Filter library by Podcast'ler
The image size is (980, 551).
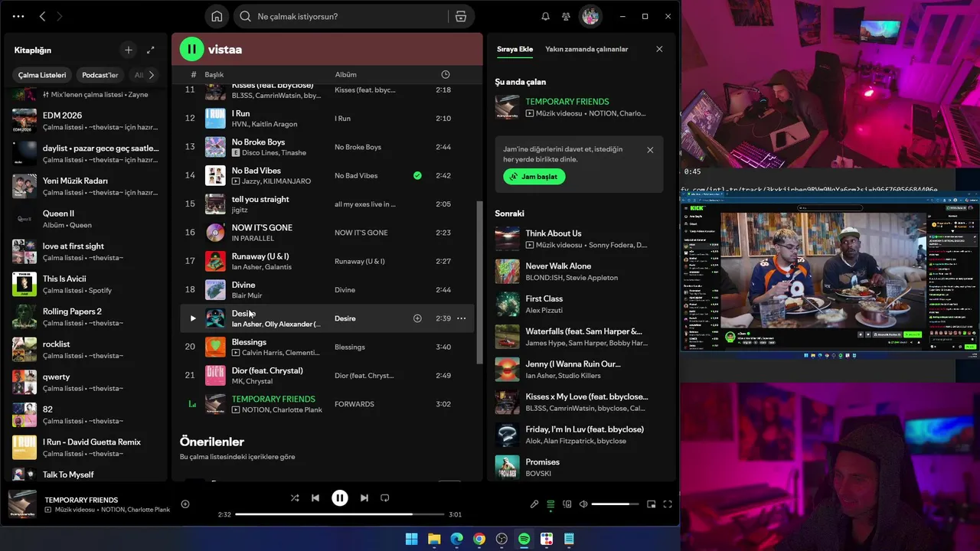(x=100, y=75)
